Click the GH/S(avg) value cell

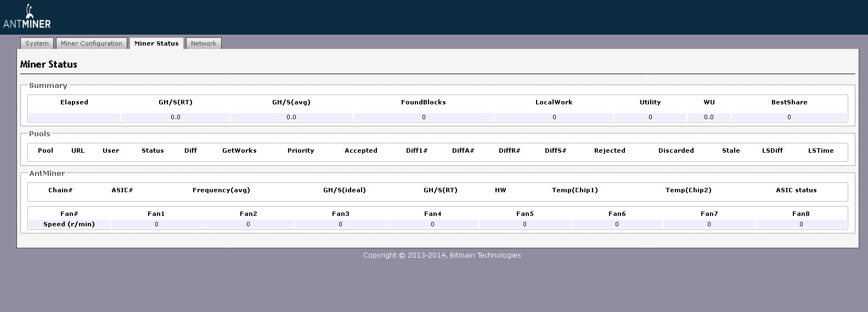291,117
